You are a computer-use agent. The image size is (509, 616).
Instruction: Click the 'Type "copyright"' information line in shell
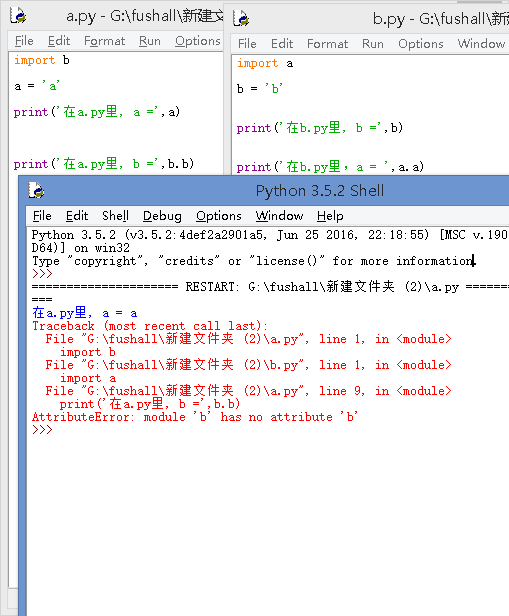(x=254, y=261)
